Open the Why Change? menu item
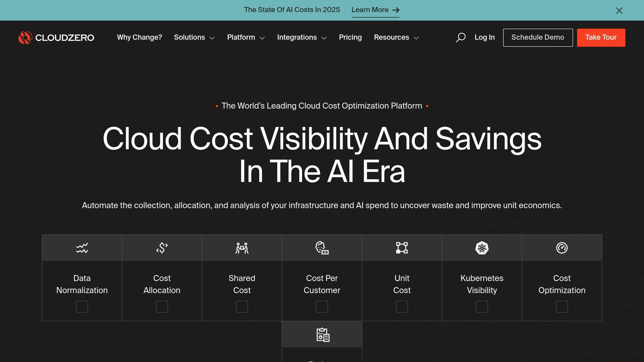Viewport: 644px width, 362px height. (139, 37)
